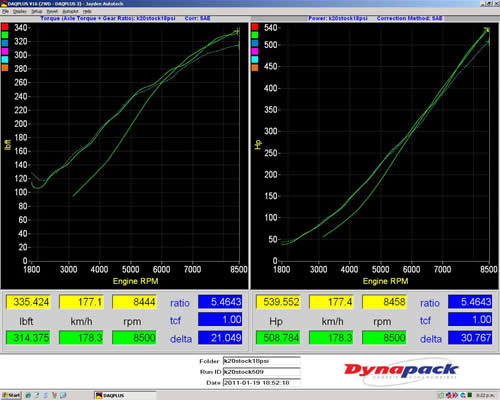Open the Autopilot menu
This screenshot has height=400, width=500.
click(x=70, y=11)
